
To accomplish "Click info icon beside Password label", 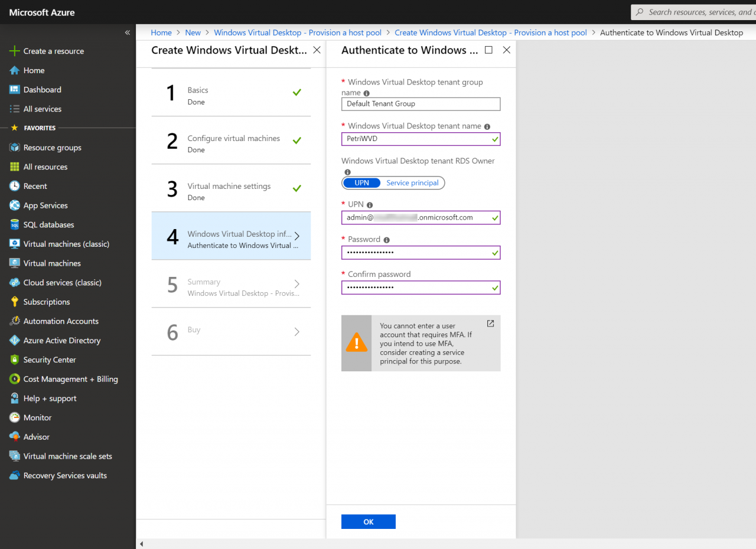I will point(387,240).
